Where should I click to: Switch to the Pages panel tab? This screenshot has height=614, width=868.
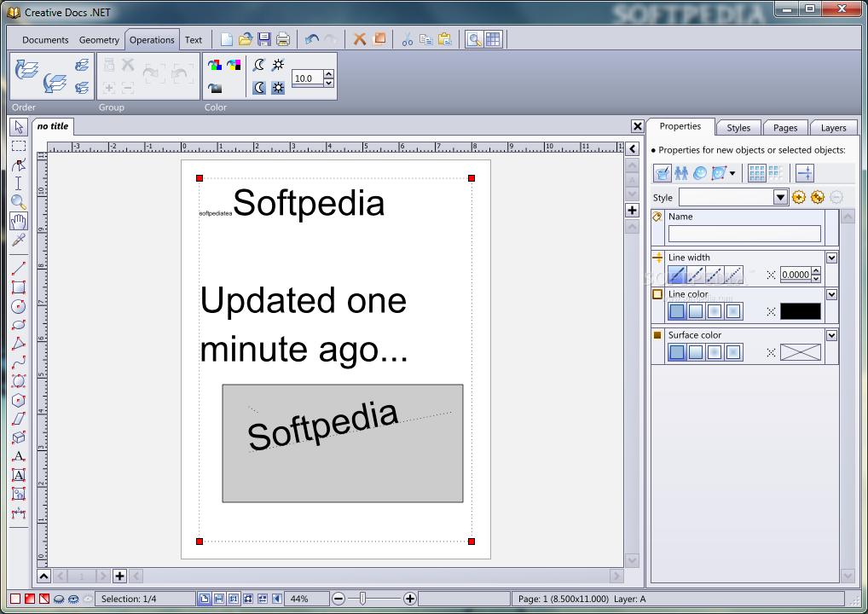[x=785, y=128]
